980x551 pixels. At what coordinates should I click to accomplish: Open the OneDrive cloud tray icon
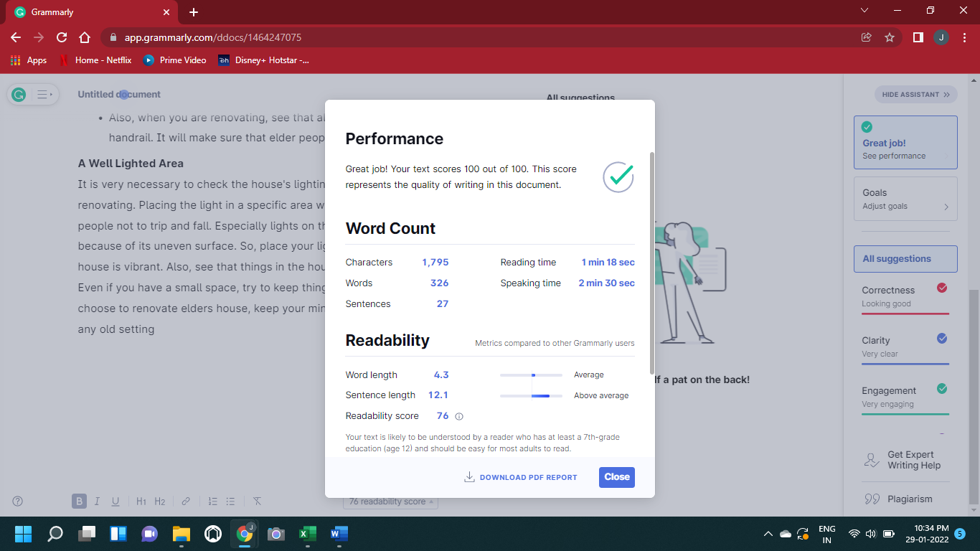point(786,534)
